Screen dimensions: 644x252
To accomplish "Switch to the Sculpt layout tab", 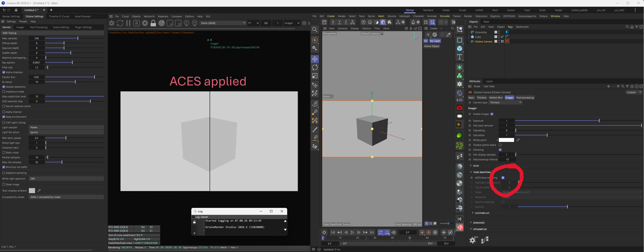I will [x=463, y=10].
